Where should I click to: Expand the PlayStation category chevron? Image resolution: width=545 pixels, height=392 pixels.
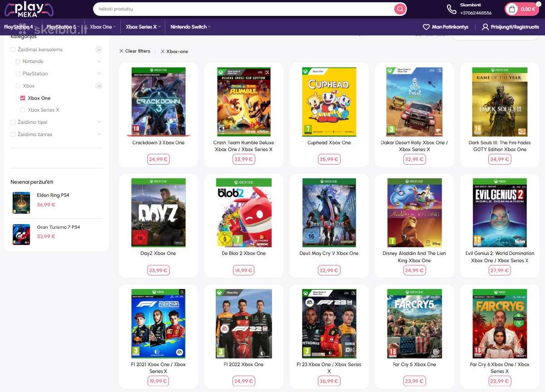pyautogui.click(x=99, y=73)
